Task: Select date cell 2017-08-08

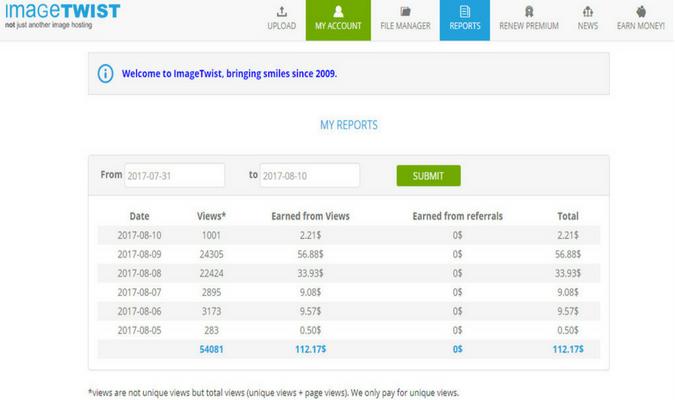Action: [139, 273]
